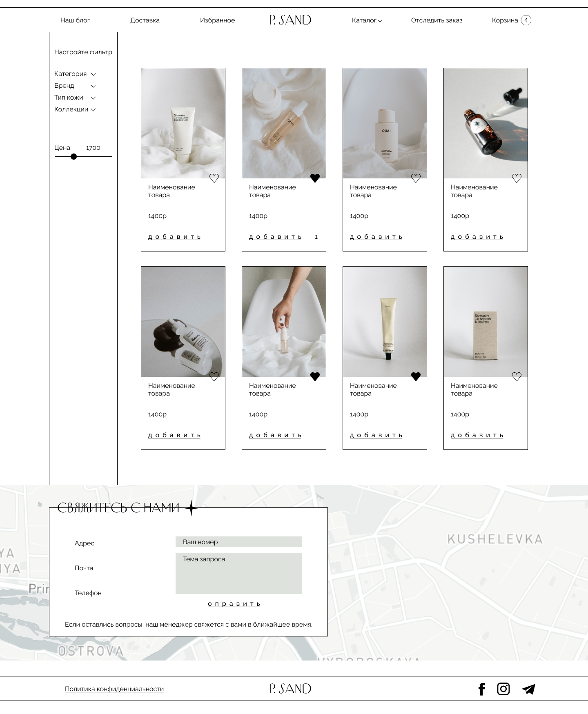Open the Facebook icon in footer
The image size is (588, 714).
(x=482, y=689)
